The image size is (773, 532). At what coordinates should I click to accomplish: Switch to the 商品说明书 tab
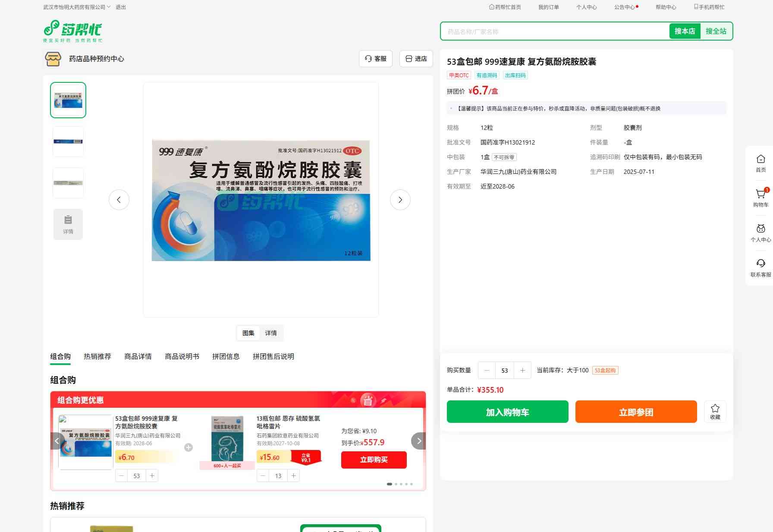182,356
